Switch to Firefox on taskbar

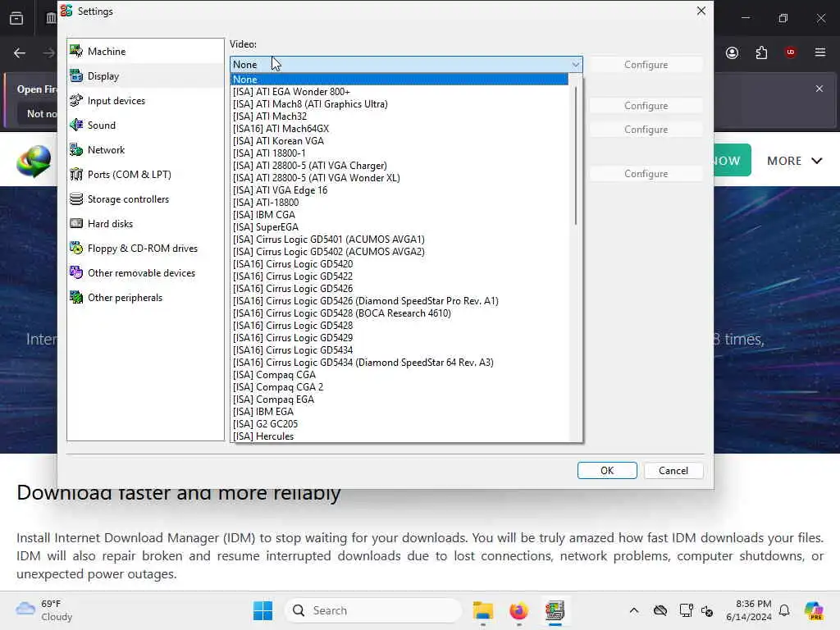(518, 610)
